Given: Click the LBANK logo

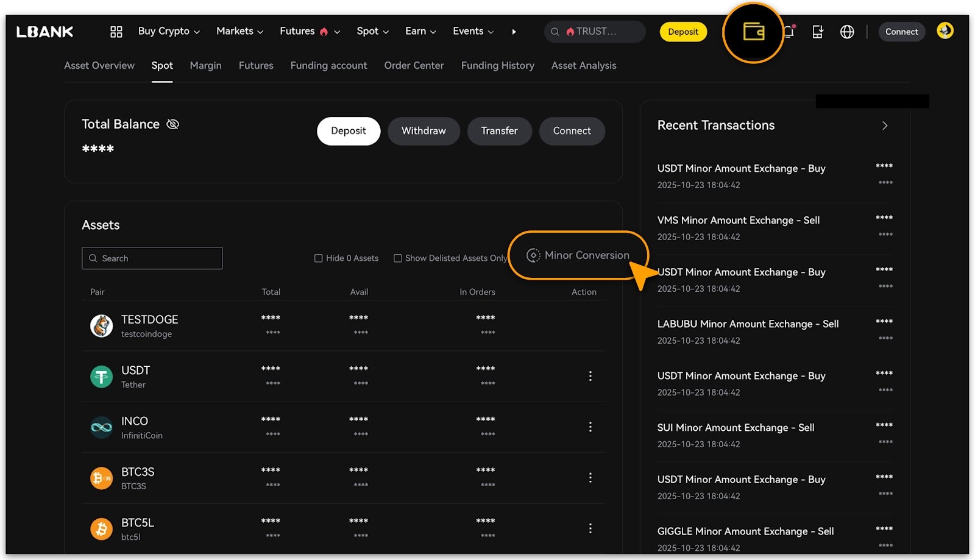Looking at the screenshot, I should [x=45, y=32].
